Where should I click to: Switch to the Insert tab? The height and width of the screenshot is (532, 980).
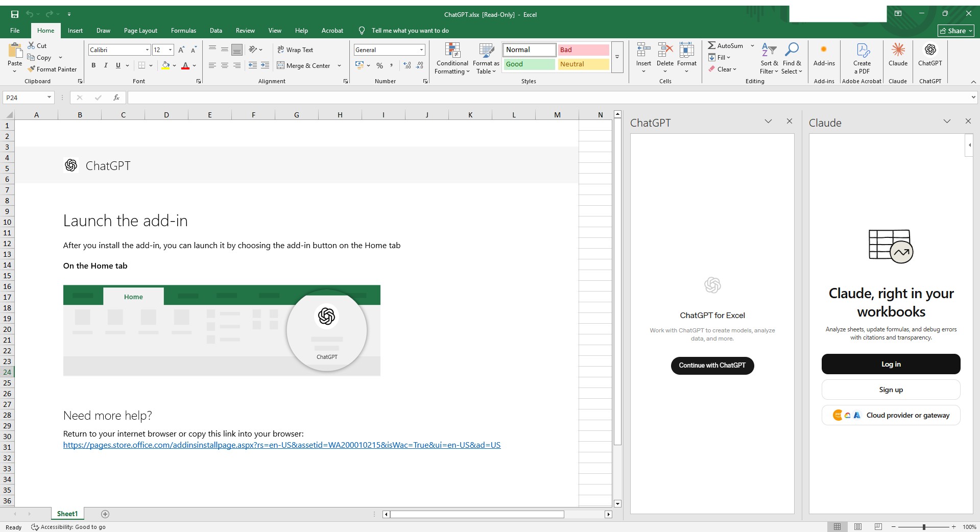point(75,31)
